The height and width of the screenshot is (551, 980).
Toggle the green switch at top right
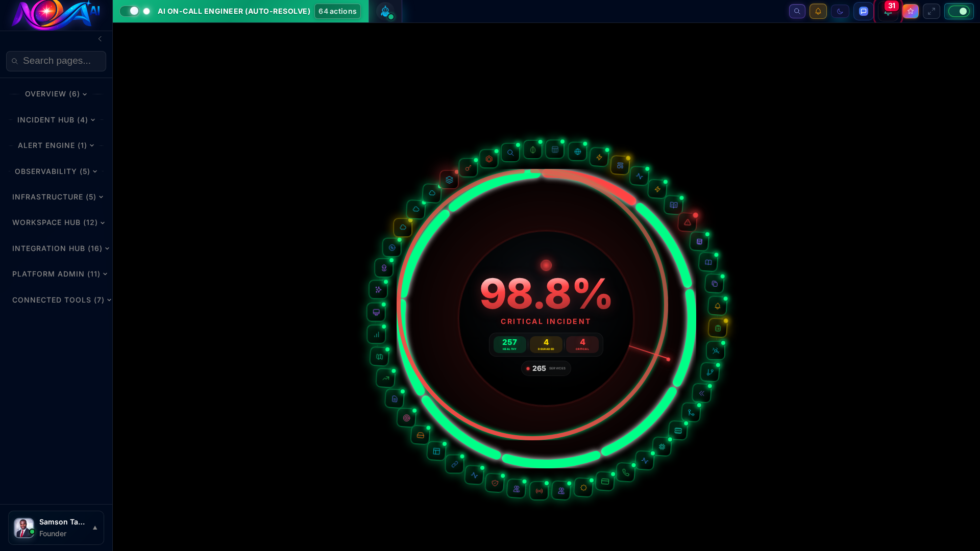pos(959,11)
